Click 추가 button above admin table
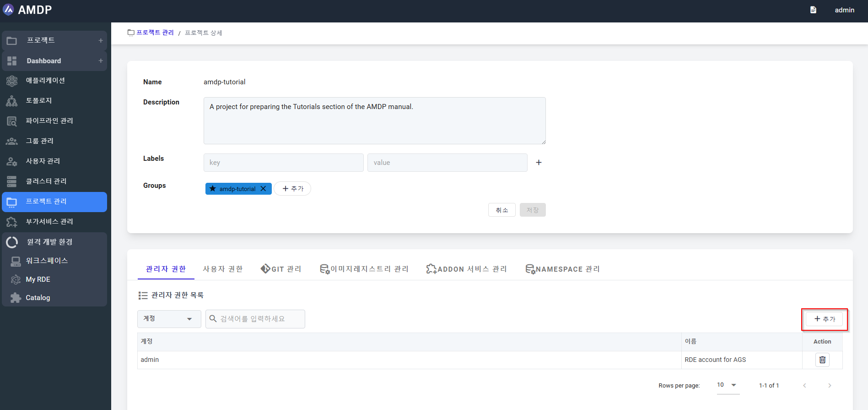The height and width of the screenshot is (410, 868). [x=825, y=319]
